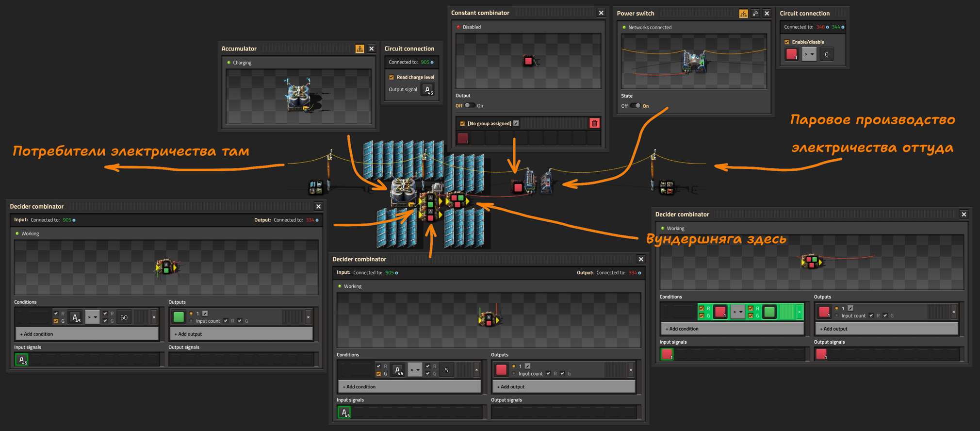Select A input signal in A < 5 combinator
Image resolution: width=980 pixels, height=431 pixels.
tap(344, 413)
